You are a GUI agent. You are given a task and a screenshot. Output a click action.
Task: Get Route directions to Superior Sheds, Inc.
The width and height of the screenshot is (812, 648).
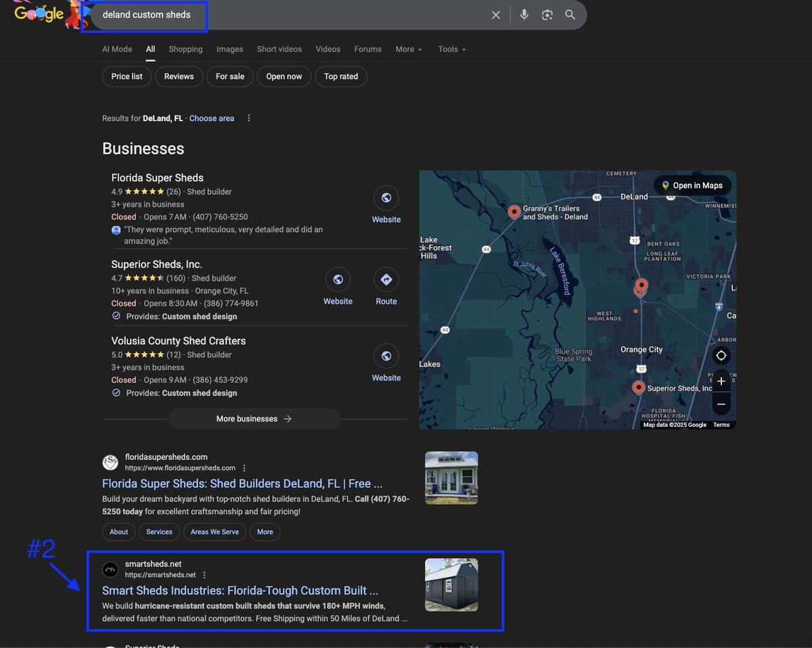[x=386, y=279]
